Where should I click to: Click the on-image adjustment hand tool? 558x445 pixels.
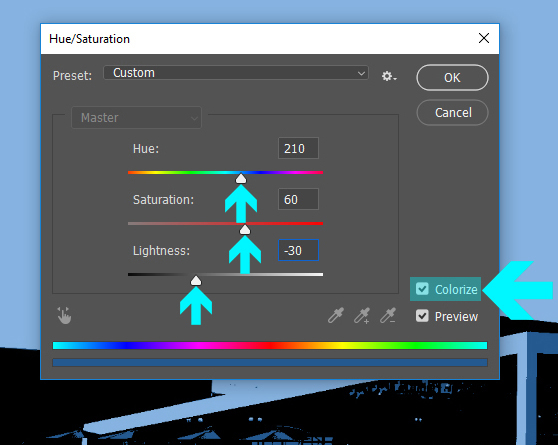point(64,315)
